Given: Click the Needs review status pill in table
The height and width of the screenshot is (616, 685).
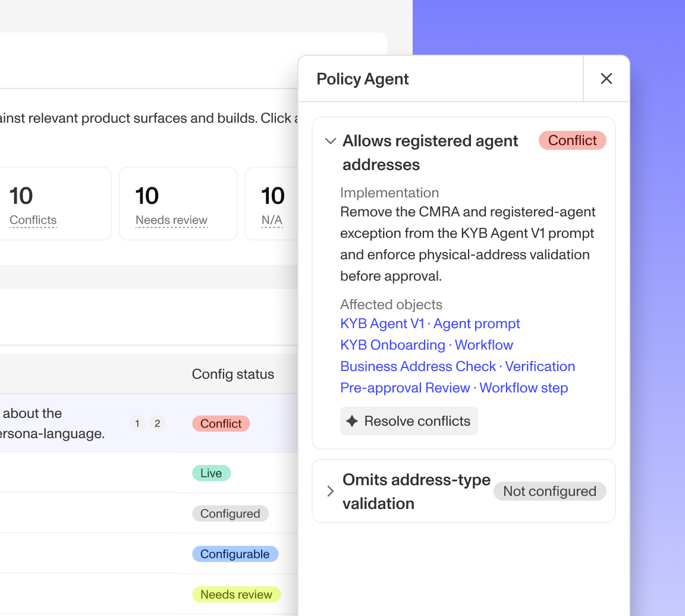Looking at the screenshot, I should [236, 595].
